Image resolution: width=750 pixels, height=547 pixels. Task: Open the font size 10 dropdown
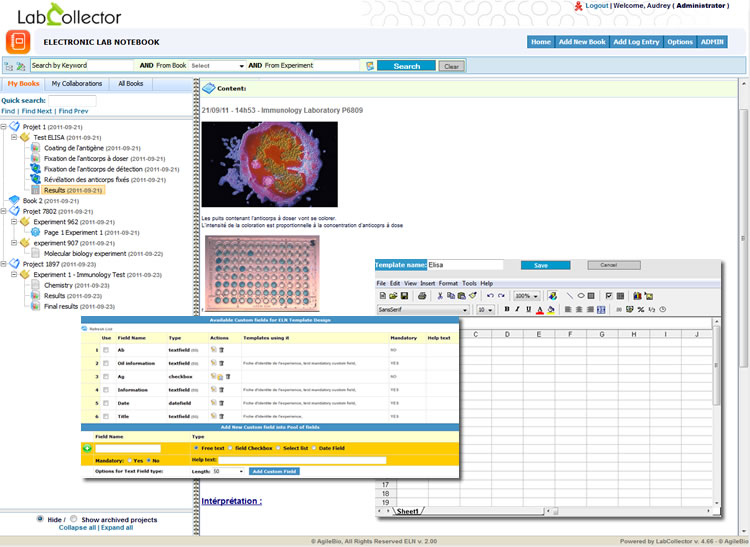(485, 310)
